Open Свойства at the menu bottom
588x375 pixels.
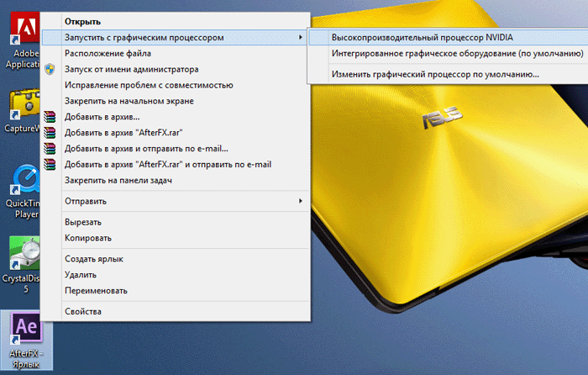tap(176, 311)
